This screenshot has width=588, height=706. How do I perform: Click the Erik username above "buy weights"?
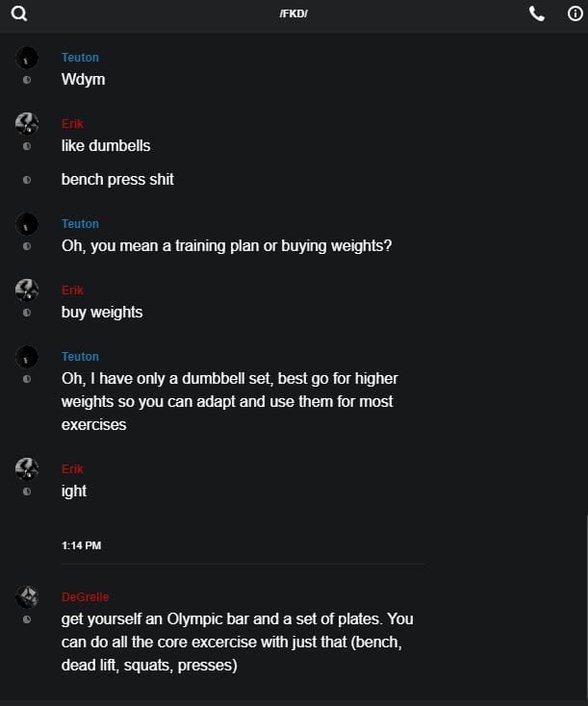point(72,290)
